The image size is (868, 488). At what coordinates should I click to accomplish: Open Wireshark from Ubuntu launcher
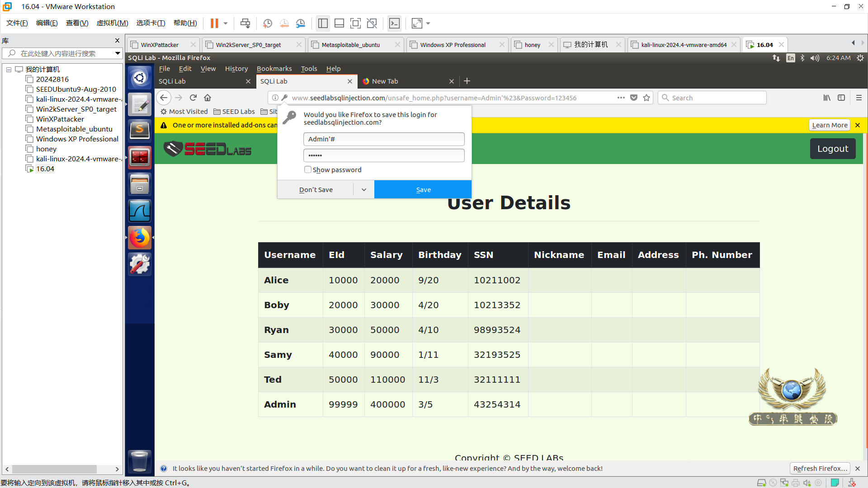coord(140,211)
